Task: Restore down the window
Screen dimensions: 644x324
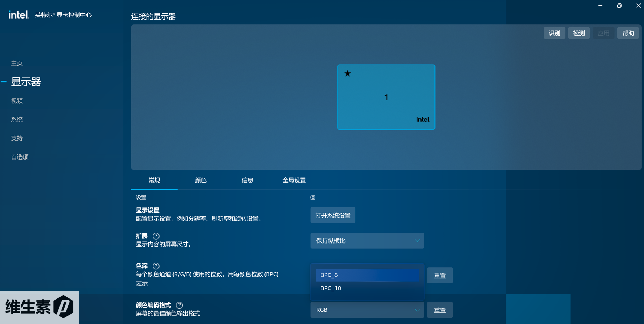Action: (x=619, y=6)
